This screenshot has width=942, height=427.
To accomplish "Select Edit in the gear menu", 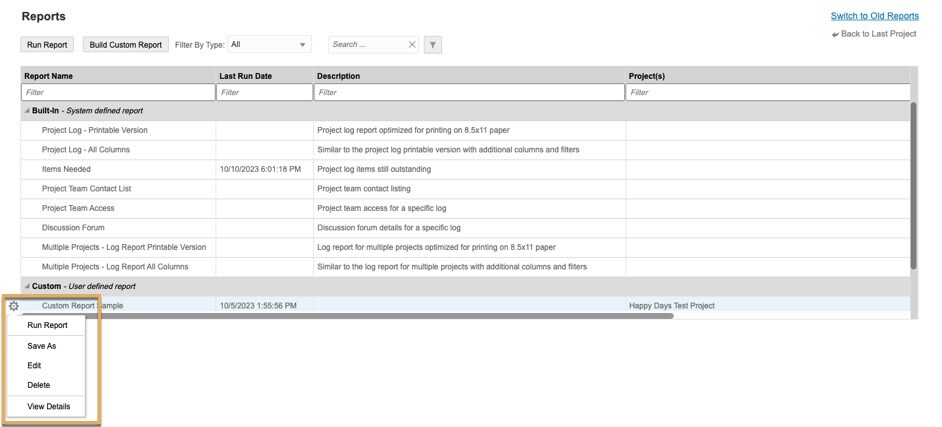I will click(34, 365).
